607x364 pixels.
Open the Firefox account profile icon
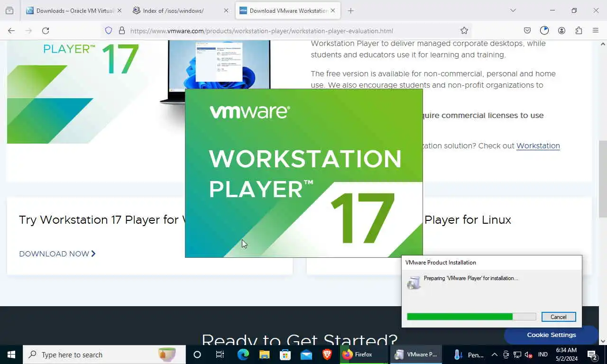coord(561,30)
